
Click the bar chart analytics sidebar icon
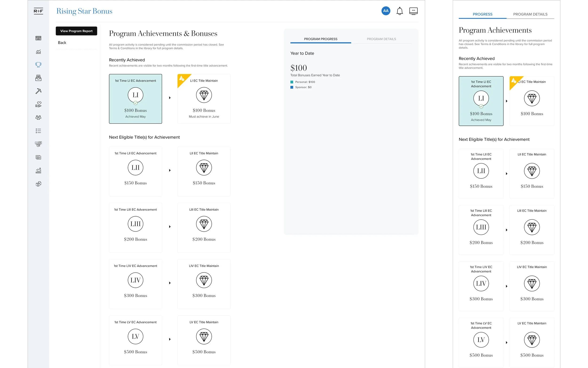click(x=38, y=51)
